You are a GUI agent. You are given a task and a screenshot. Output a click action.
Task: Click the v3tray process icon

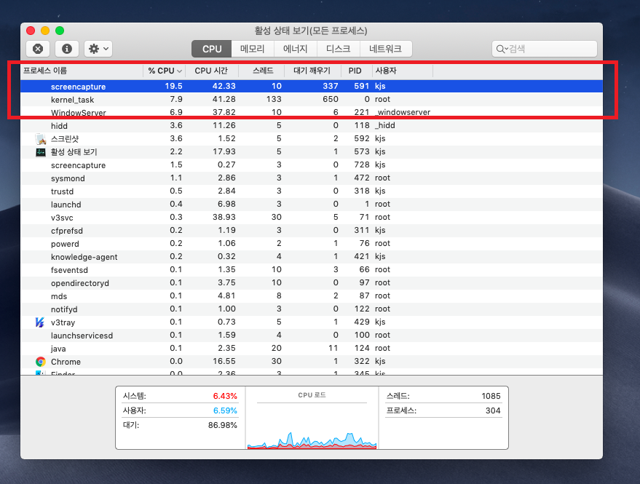(x=40, y=322)
